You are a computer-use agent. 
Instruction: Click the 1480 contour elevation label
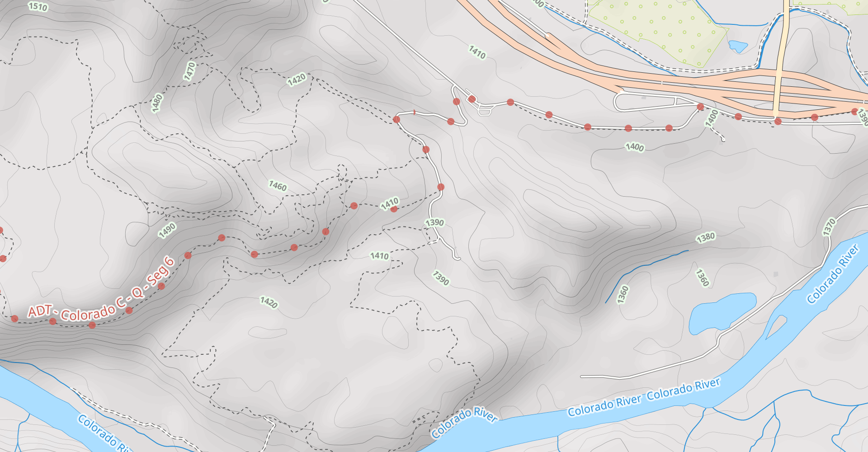pyautogui.click(x=157, y=103)
